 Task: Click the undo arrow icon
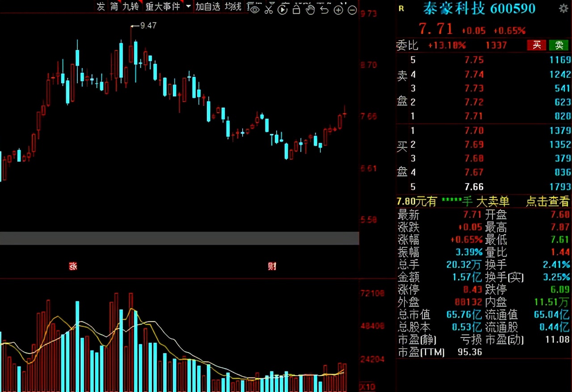pyautogui.click(x=324, y=10)
